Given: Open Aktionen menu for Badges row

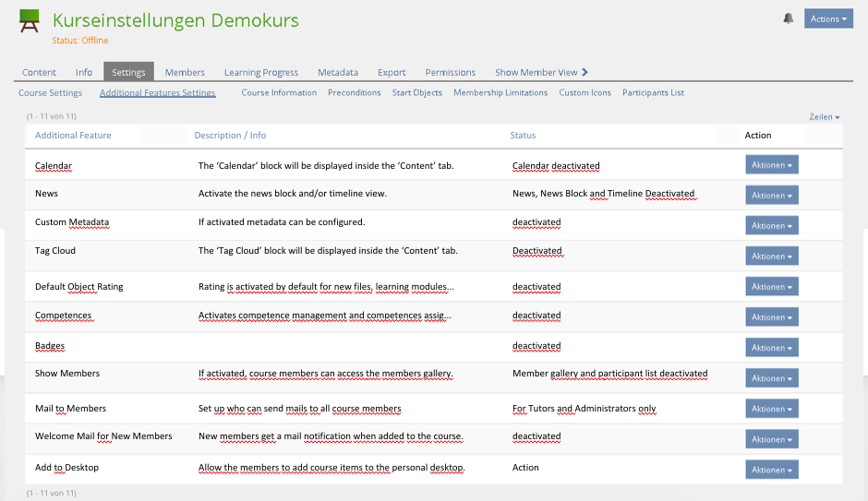Looking at the screenshot, I should [x=772, y=348].
